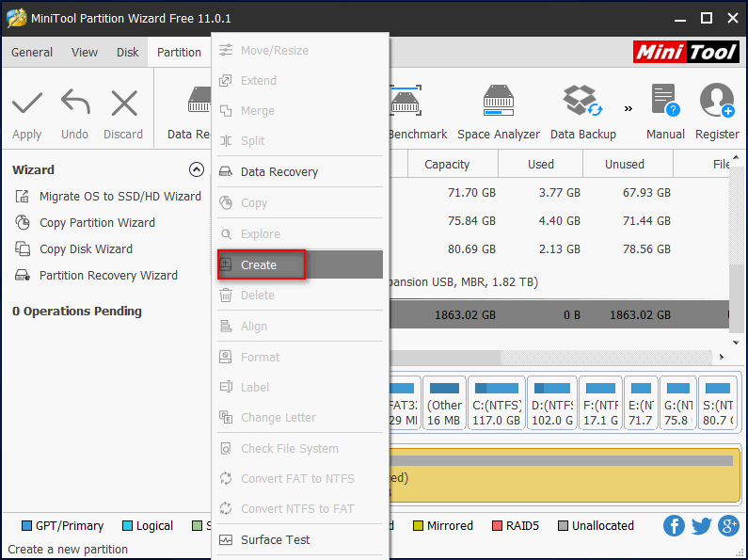The image size is (748, 560).
Task: Click the Discard X icon
Action: (124, 104)
